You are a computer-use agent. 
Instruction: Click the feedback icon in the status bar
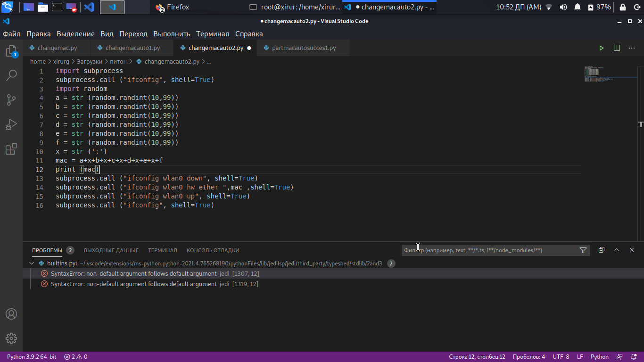coord(620,357)
